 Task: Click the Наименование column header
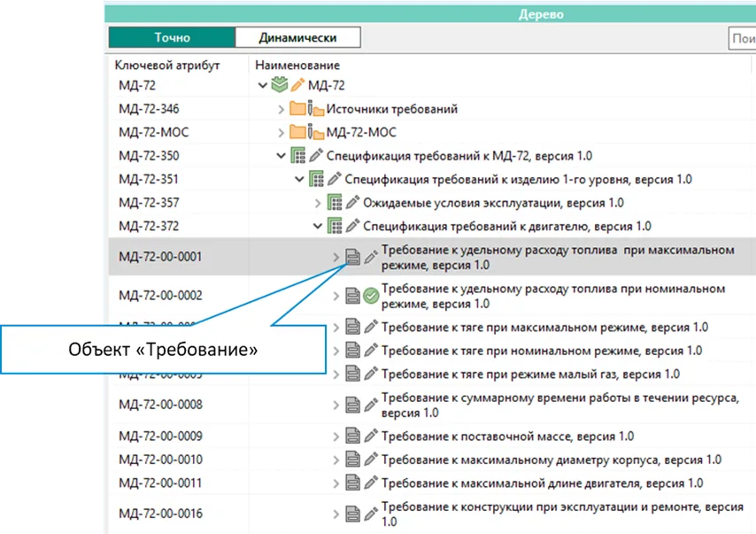tap(297, 66)
